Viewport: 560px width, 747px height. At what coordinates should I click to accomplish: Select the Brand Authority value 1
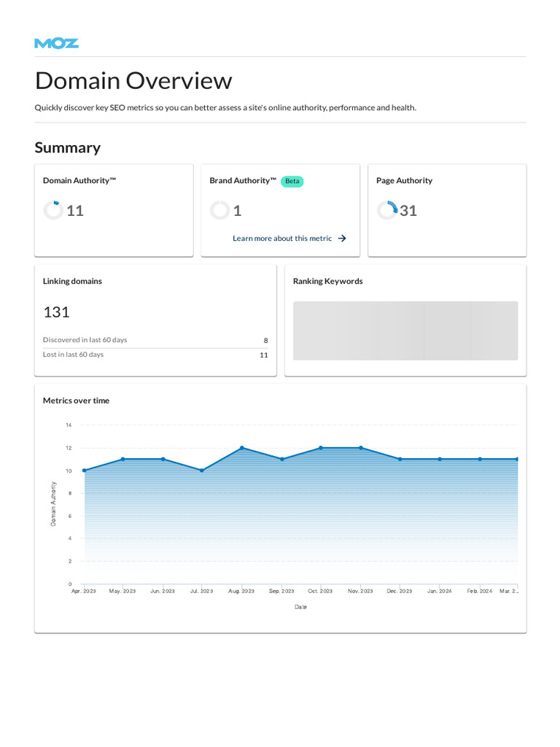[x=237, y=211]
